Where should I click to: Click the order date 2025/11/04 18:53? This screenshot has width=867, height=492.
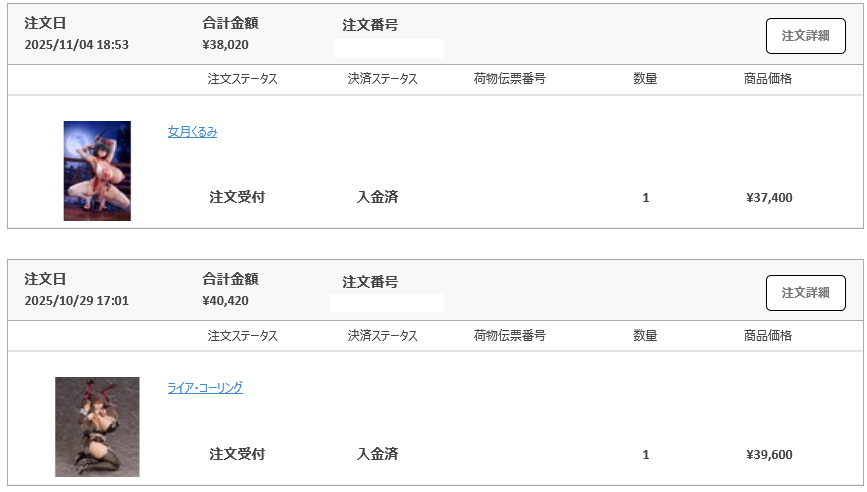[77, 45]
